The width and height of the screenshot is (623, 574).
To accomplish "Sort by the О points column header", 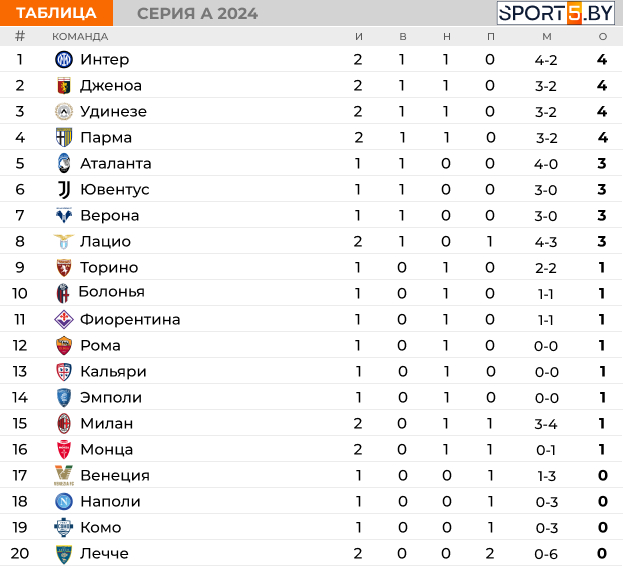I will [603, 37].
